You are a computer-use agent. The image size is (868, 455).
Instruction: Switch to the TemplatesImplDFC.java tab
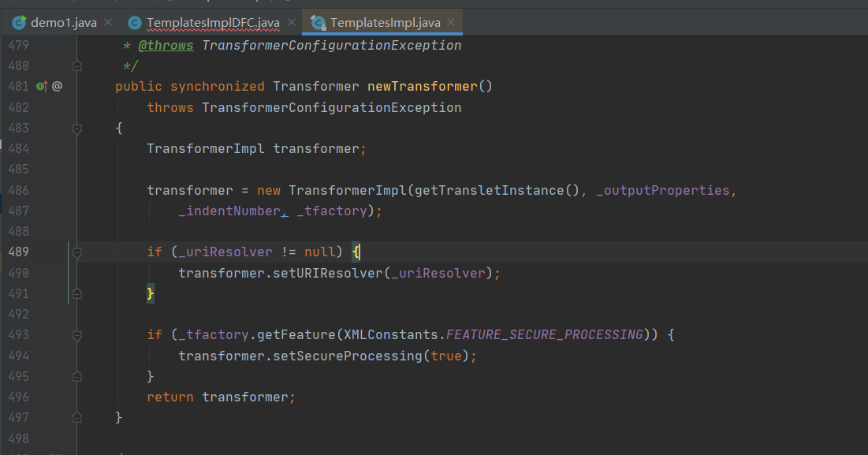click(x=213, y=23)
